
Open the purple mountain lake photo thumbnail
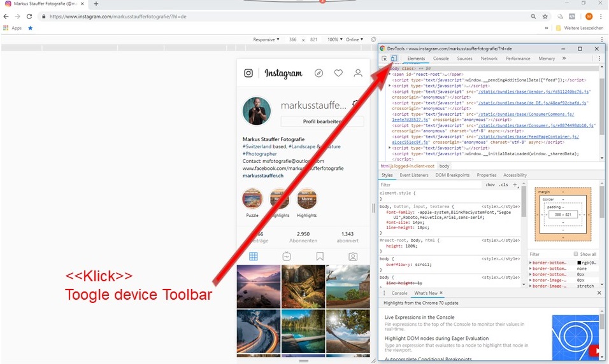pos(258,286)
